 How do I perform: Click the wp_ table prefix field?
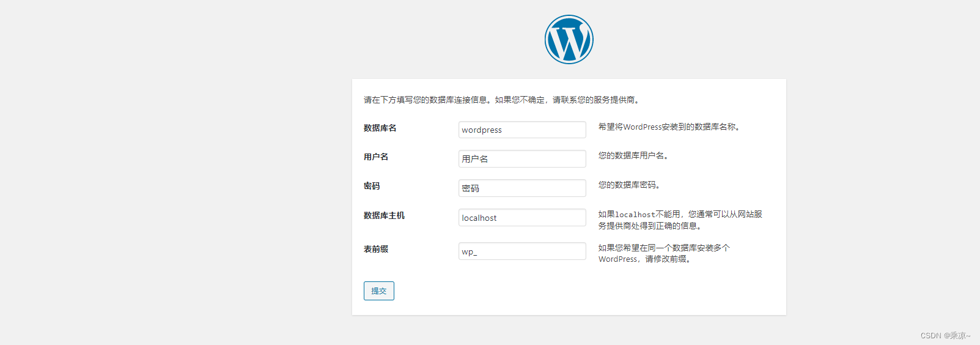(x=522, y=251)
